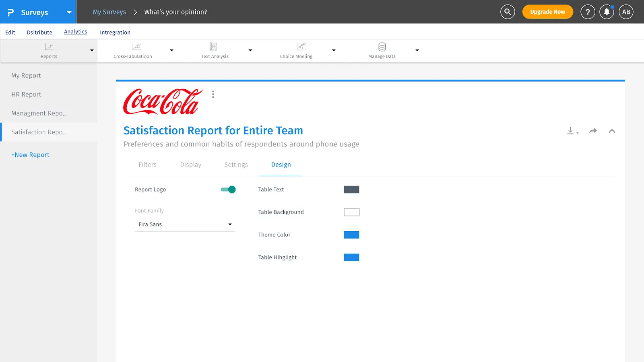Open the Analytics menu tab
The width and height of the screenshot is (644, 362).
75,32
